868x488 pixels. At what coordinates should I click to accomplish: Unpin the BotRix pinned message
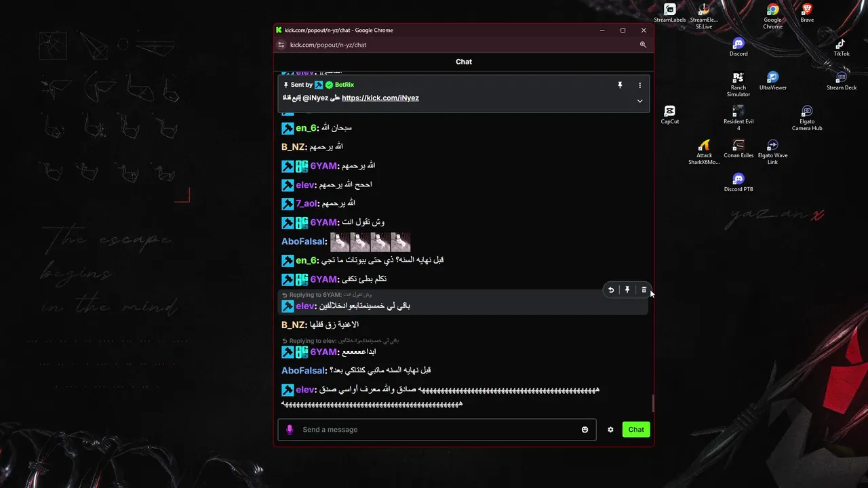click(620, 85)
